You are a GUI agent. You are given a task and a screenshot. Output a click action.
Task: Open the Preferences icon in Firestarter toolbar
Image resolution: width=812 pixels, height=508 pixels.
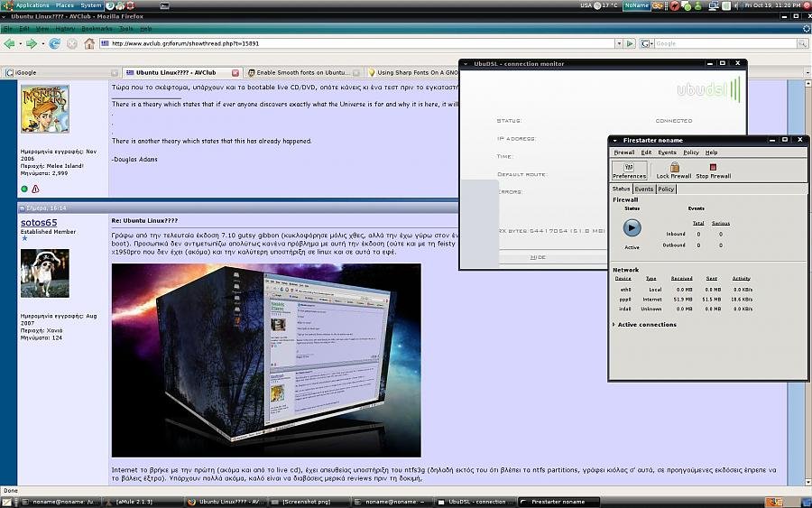pyautogui.click(x=629, y=170)
